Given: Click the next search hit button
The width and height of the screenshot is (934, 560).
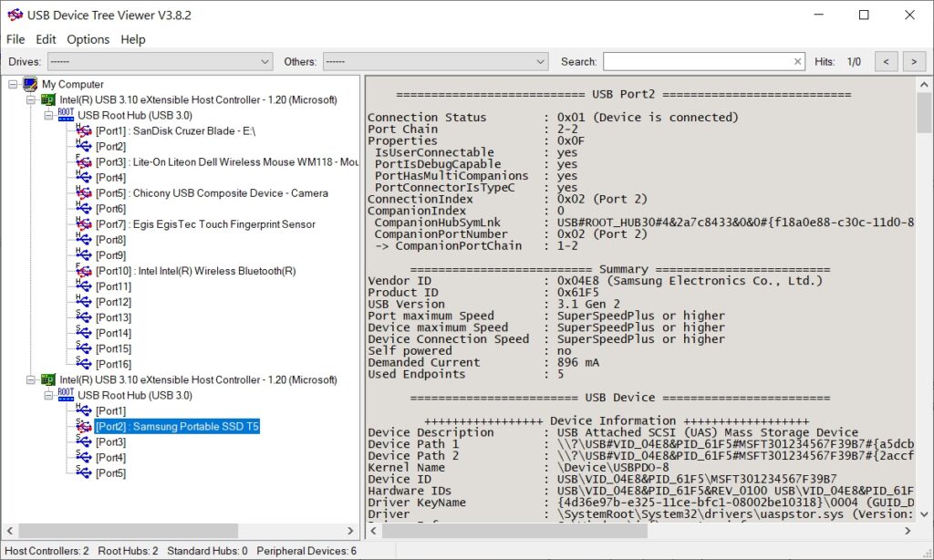Looking at the screenshot, I should (x=915, y=61).
